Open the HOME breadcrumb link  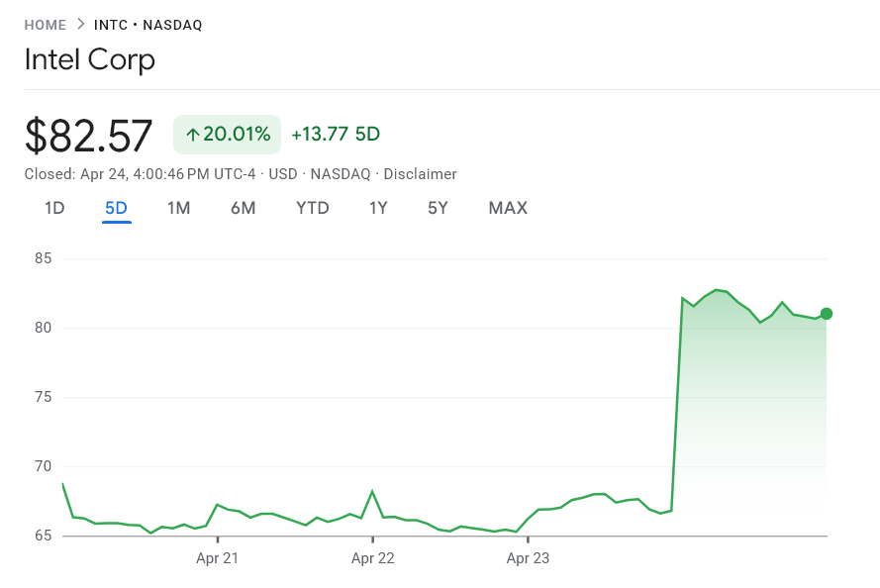pyautogui.click(x=46, y=24)
